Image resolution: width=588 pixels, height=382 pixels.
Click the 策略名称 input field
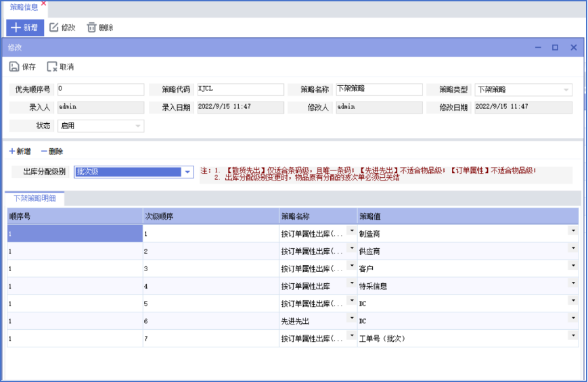tap(378, 90)
